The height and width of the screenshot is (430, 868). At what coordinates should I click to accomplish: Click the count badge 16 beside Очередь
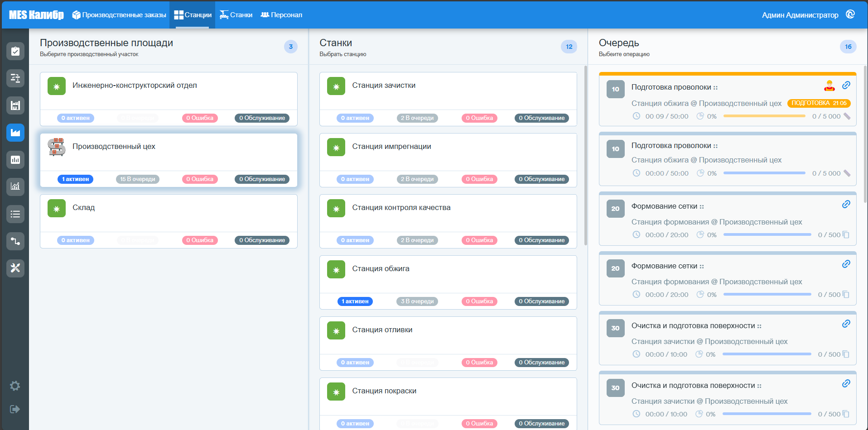(x=848, y=47)
